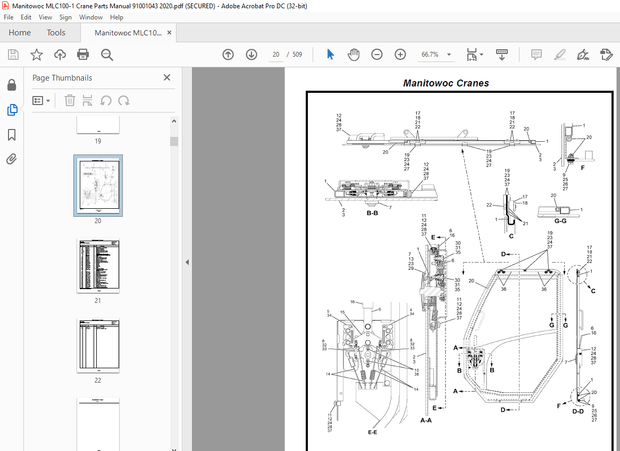Activate the Hand pan tool

pos(353,55)
